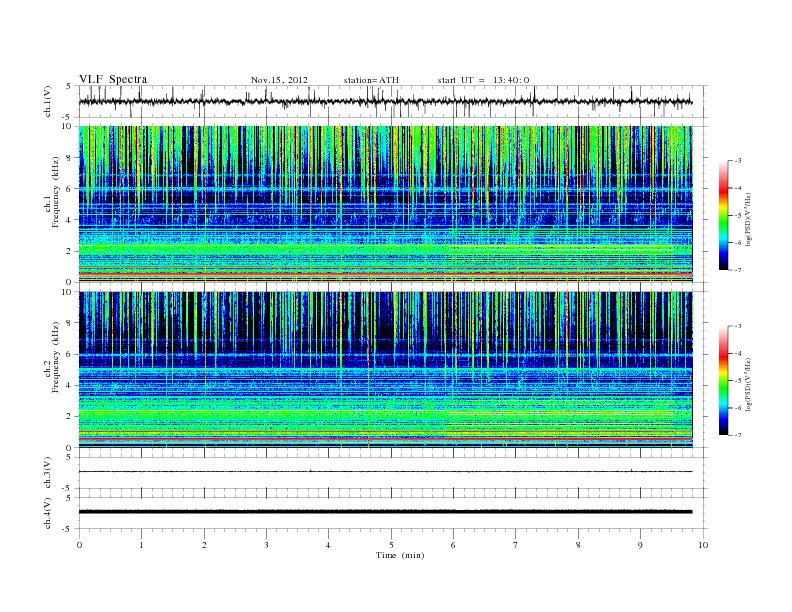Viewport: 792px width, 612px height.
Task: Click time axis tick label "6"
Action: (x=453, y=545)
